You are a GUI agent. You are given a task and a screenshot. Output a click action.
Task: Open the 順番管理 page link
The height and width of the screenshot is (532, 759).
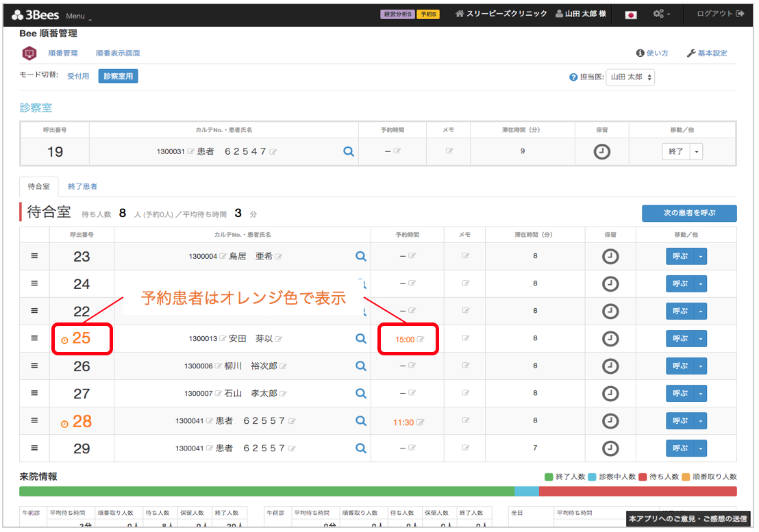(x=63, y=53)
